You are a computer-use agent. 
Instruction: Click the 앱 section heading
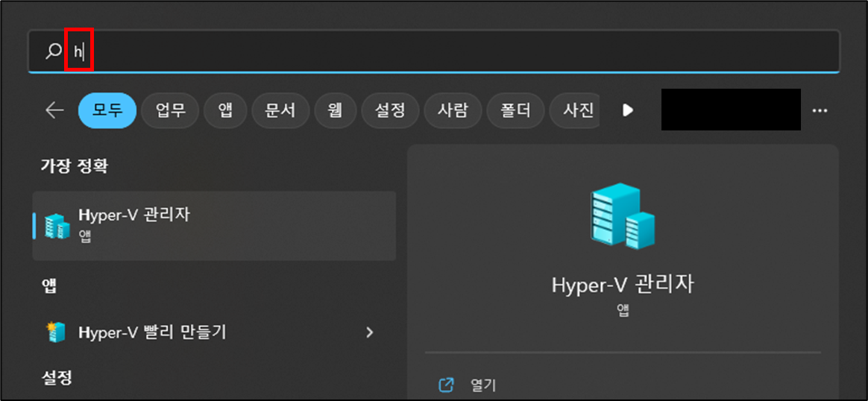[x=49, y=286]
